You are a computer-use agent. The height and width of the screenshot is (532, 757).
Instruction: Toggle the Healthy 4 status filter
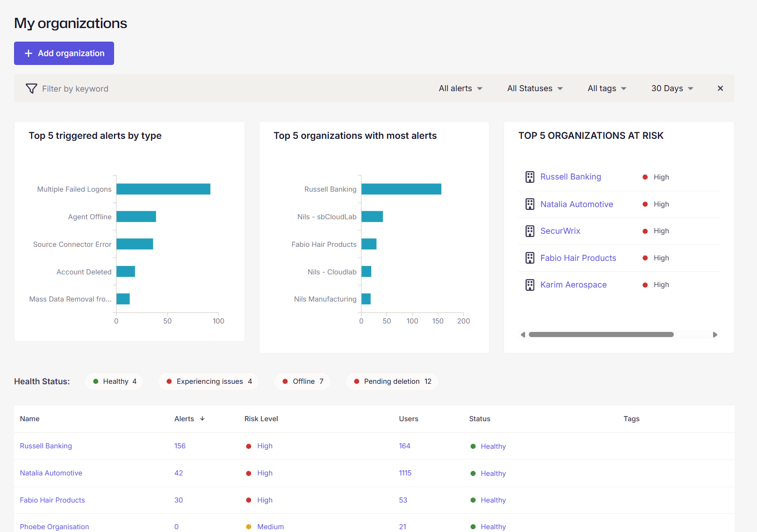[114, 381]
